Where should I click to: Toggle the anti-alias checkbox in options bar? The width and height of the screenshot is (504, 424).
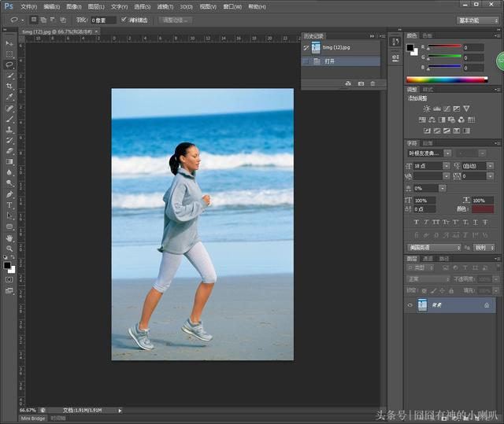(124, 20)
